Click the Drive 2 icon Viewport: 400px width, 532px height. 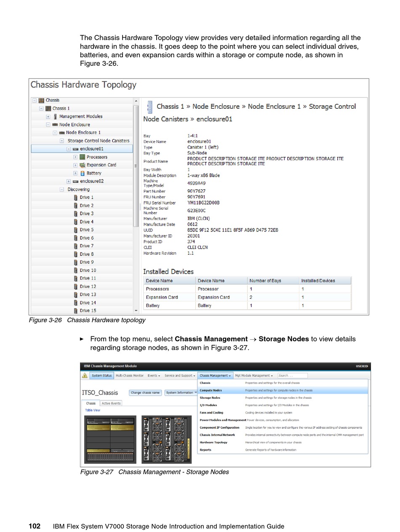pos(76,206)
